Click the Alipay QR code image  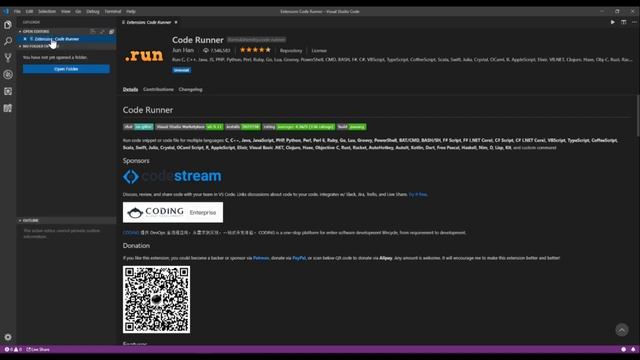[x=156, y=300]
